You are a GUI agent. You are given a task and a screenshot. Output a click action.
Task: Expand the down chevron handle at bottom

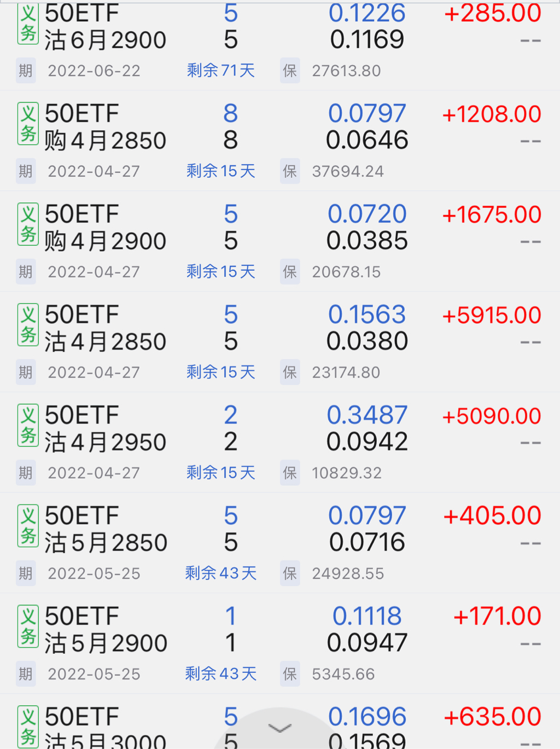pyautogui.click(x=281, y=728)
